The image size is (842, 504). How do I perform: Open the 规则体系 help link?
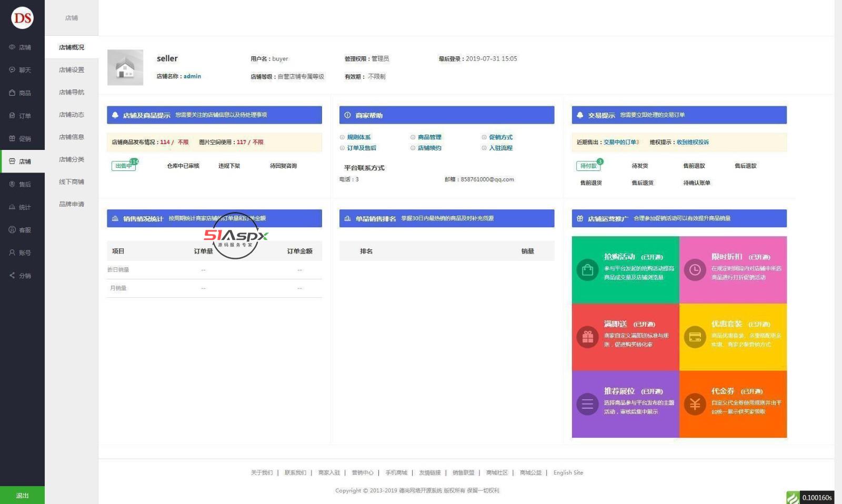click(358, 137)
